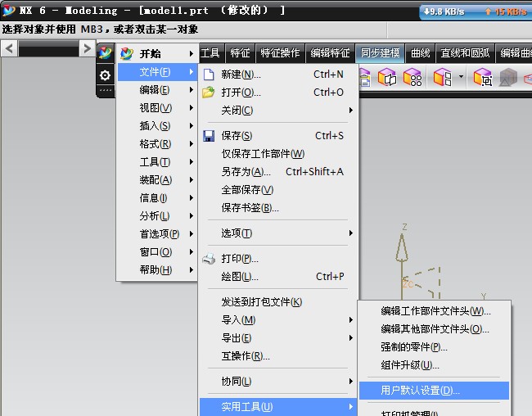Expand the 协同(L) submenu

pyautogui.click(x=278, y=382)
